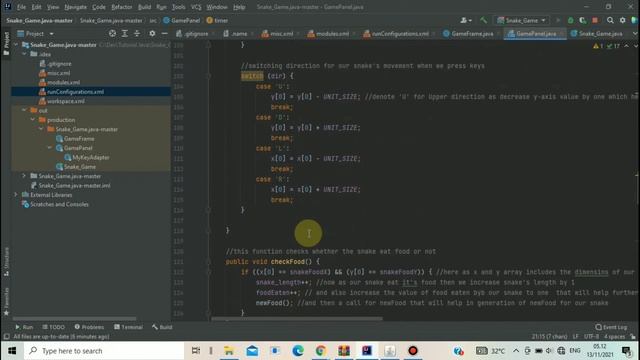Click the Windows search box
Screen dimensions: 640x360
104,351
